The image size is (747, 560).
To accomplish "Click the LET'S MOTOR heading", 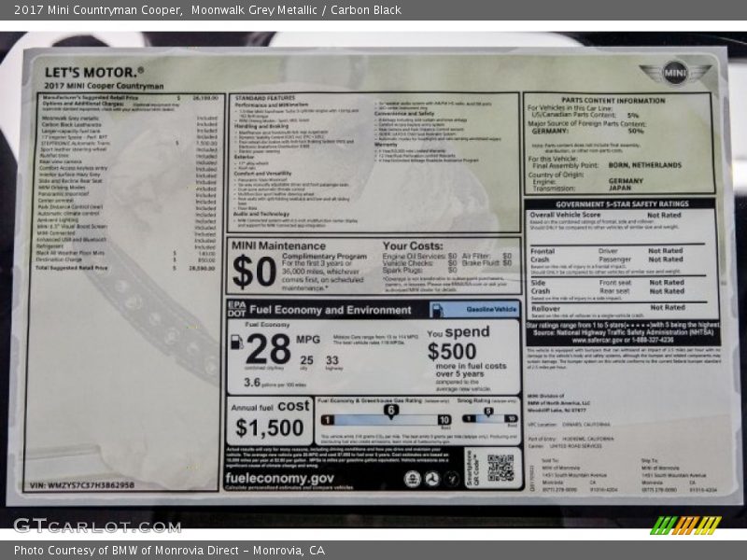I will (x=94, y=71).
